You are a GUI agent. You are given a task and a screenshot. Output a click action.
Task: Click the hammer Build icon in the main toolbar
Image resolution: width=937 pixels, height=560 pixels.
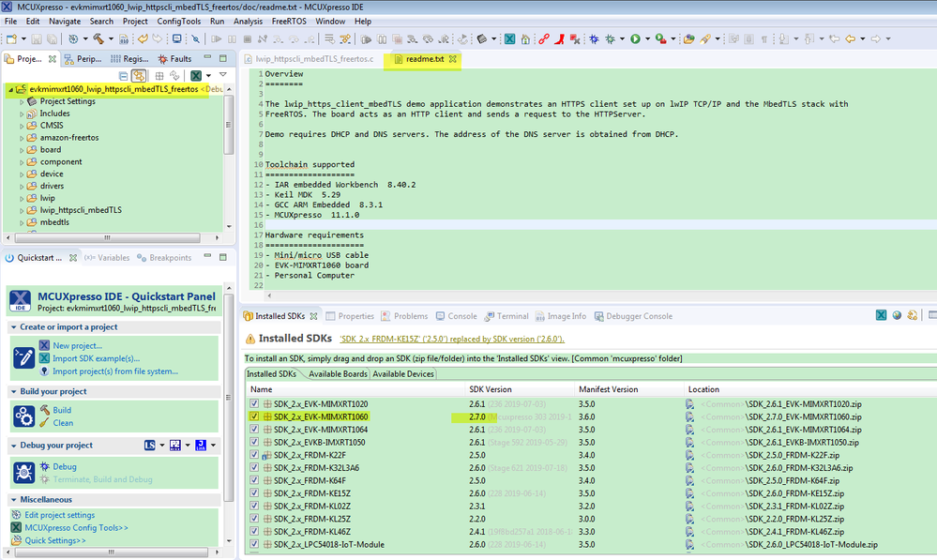click(x=98, y=39)
